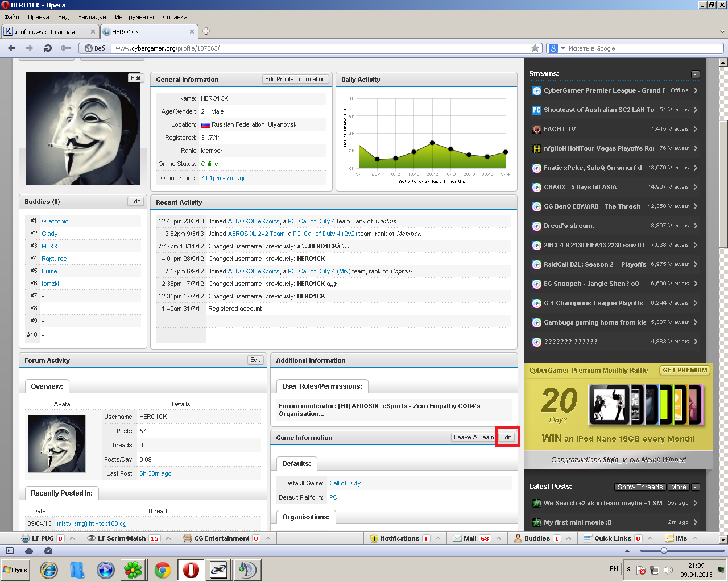Expand the CG Entertainment bar panel
728x582 pixels.
point(267,538)
